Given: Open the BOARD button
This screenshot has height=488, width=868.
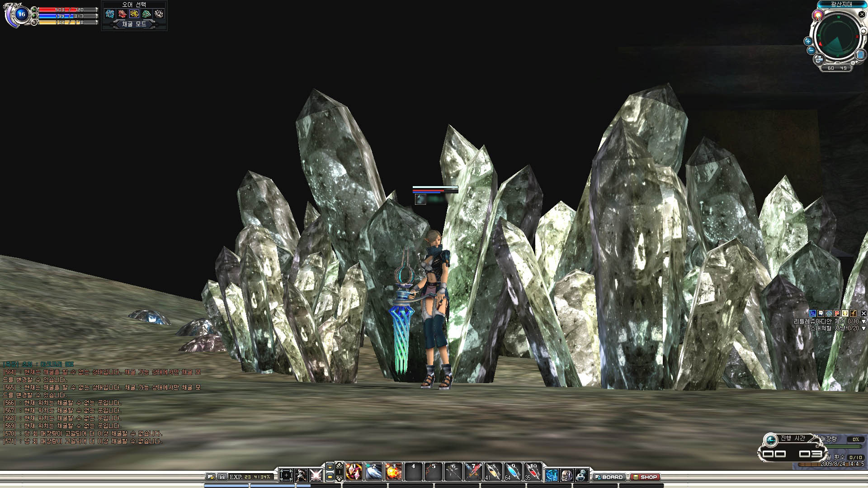Looking at the screenshot, I should click(x=609, y=477).
